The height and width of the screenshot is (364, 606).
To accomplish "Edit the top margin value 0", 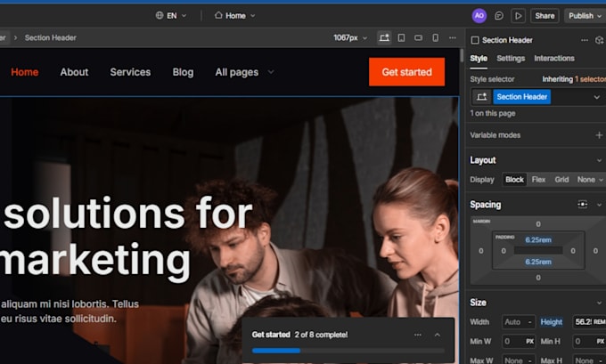I will [538, 224].
